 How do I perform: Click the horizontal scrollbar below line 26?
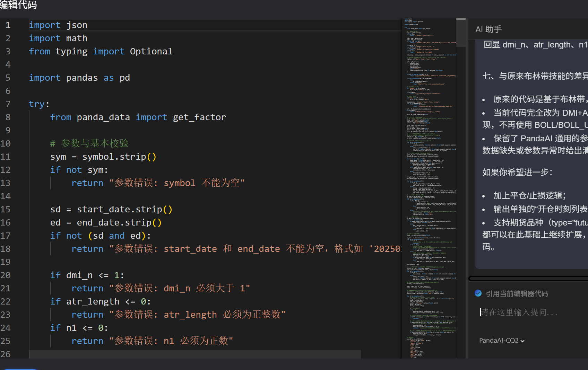coord(194,354)
